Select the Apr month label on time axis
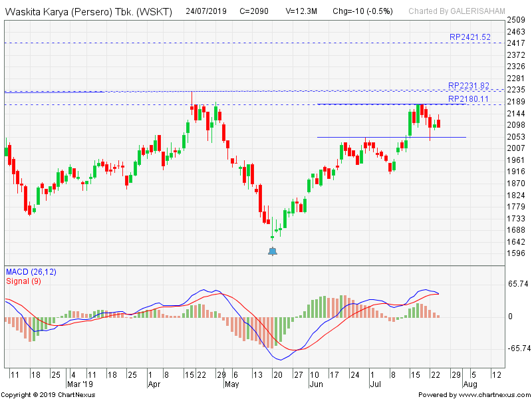Image resolution: width=532 pixels, height=399 pixels. click(154, 384)
